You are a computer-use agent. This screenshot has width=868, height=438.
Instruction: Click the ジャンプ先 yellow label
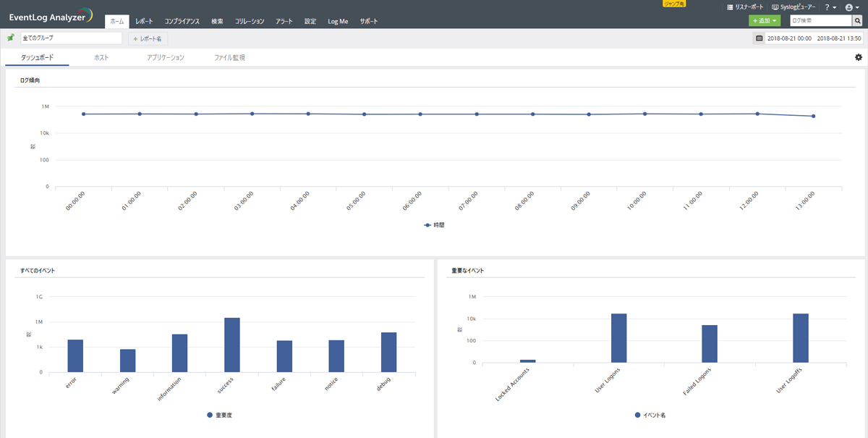(x=674, y=4)
